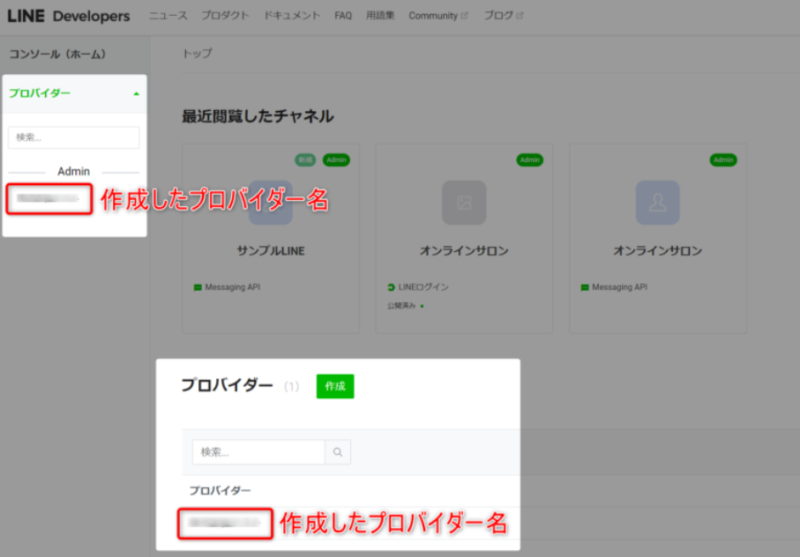Open the サンプルLINE channel name
The image size is (800, 557).
pos(270,251)
